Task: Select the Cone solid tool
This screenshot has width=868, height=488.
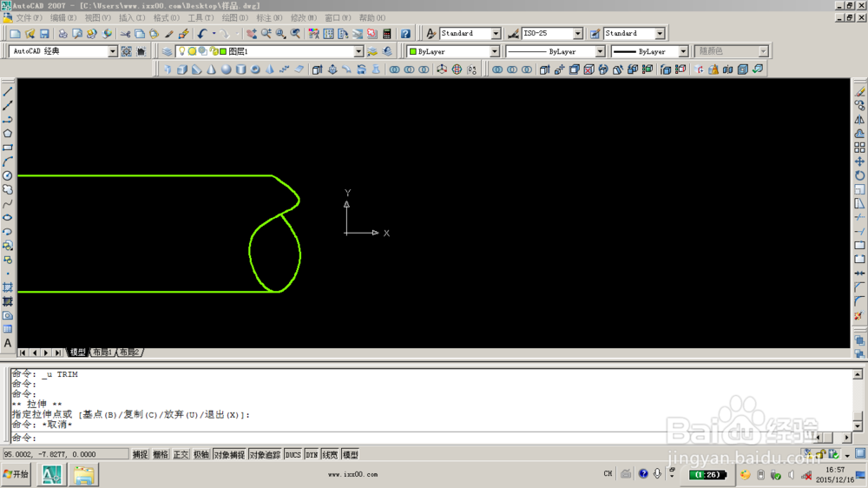Action: click(x=212, y=69)
